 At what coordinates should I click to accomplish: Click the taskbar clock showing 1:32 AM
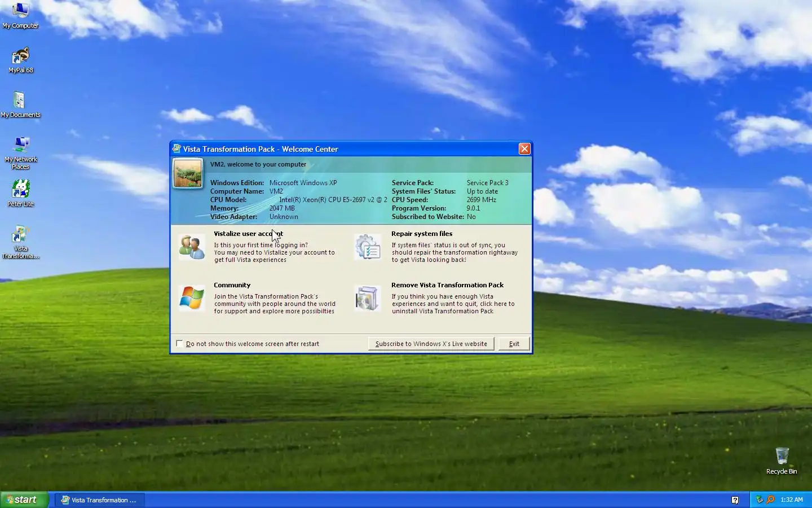point(792,500)
